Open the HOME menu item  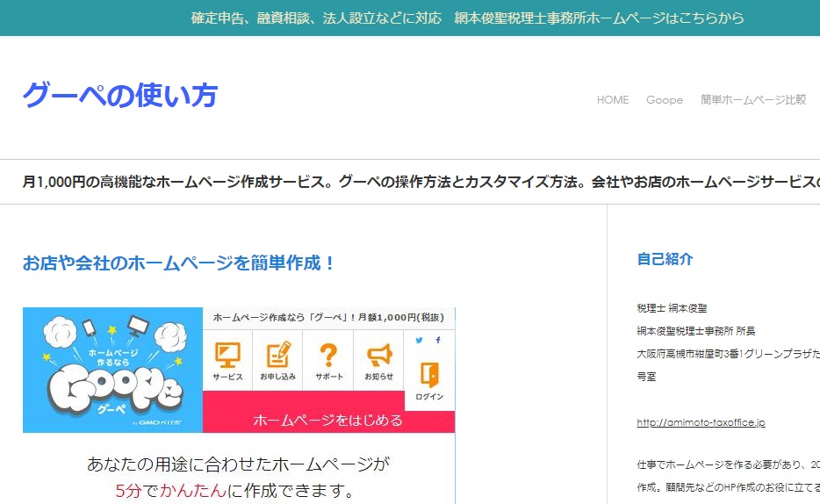point(613,100)
